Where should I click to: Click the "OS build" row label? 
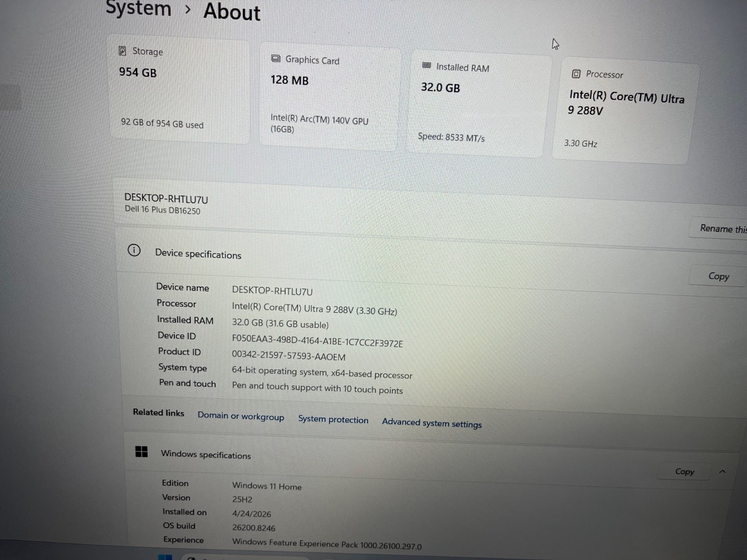point(179,525)
